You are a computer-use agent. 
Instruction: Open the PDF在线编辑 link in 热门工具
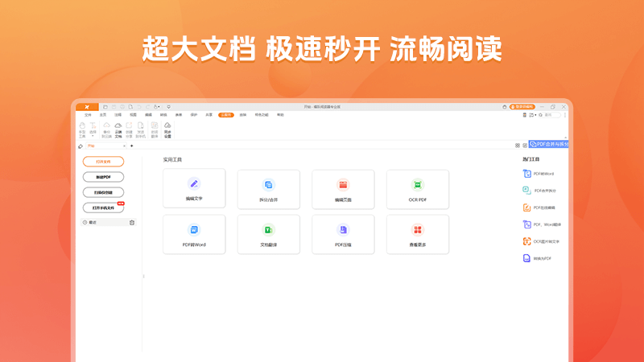click(545, 208)
